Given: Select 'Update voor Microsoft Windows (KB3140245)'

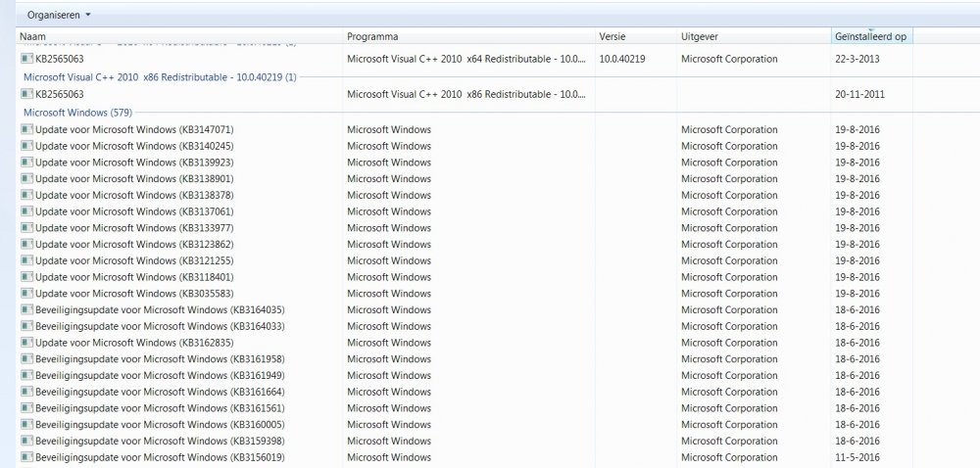Looking at the screenshot, I should pos(134,146).
